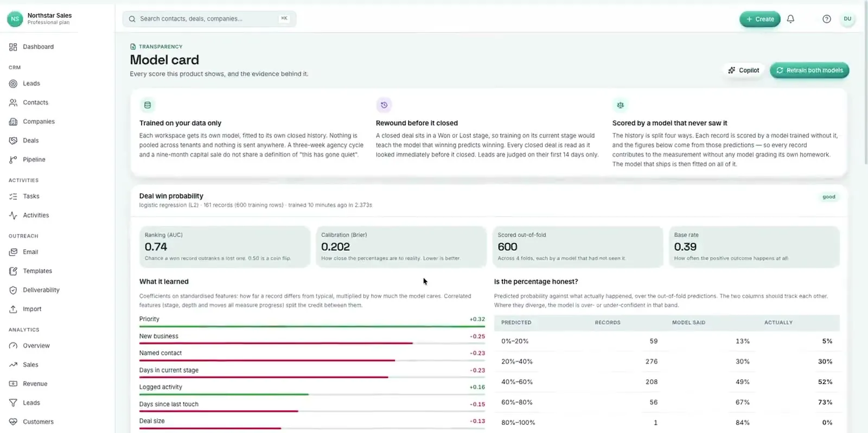Click the "60%–80%" predicted range cell

517,402
